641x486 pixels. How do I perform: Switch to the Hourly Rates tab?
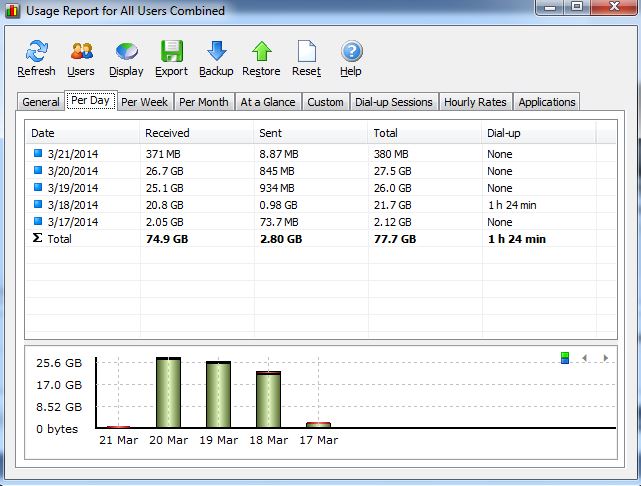(x=475, y=102)
